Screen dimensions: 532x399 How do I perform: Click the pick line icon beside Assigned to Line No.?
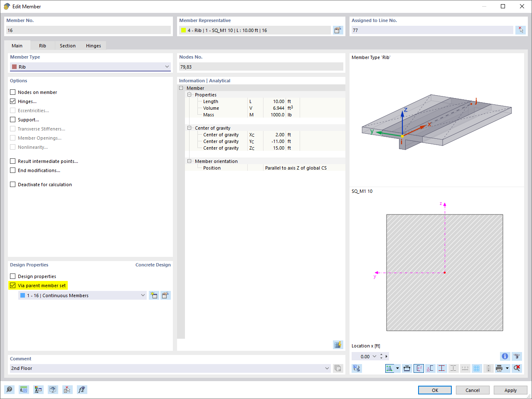coord(520,30)
